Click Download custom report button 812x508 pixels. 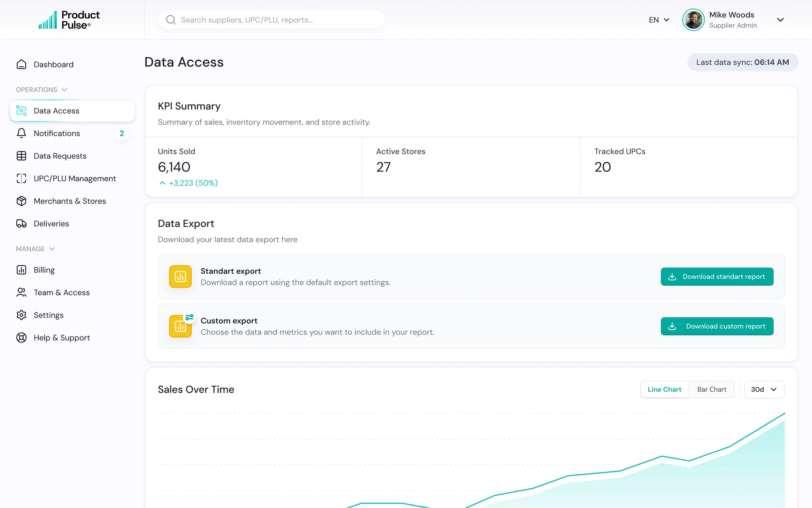tap(717, 326)
